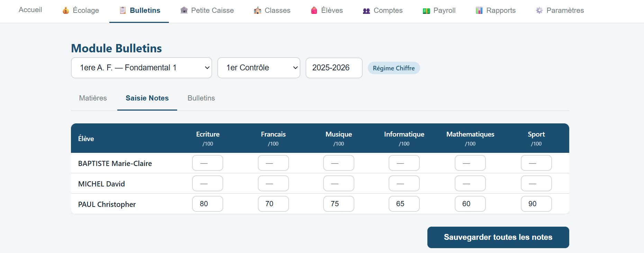Open the Écolage menu item
This screenshot has width=644, height=253.
pos(81,10)
